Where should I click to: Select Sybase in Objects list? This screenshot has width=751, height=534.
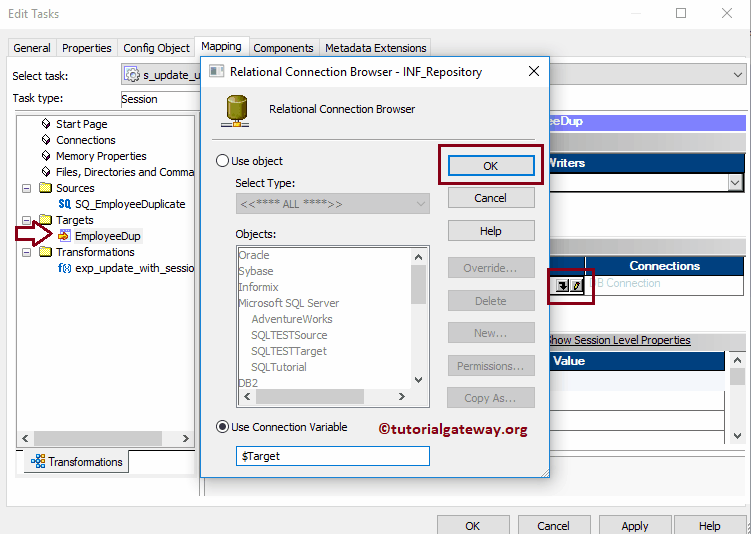point(256,271)
